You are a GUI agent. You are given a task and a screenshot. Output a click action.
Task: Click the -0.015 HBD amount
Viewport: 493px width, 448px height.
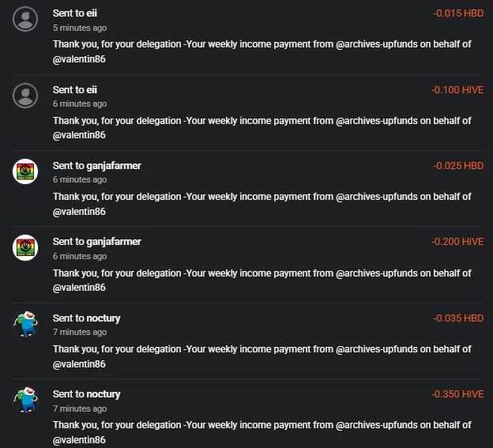pos(458,13)
